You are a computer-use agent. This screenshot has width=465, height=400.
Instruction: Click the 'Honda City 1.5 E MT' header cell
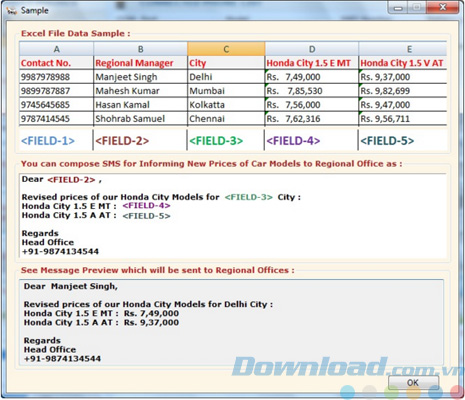[312, 63]
